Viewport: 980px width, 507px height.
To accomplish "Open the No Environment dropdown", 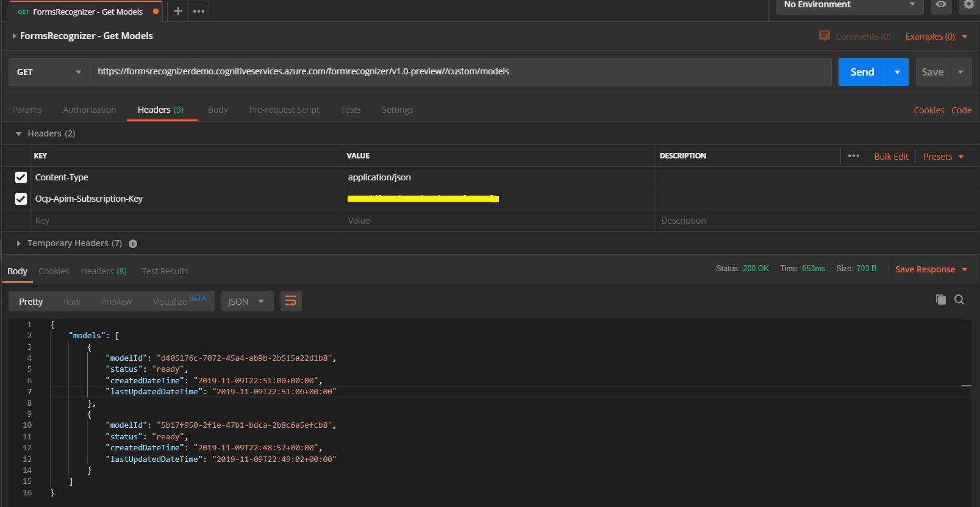I will [x=850, y=5].
